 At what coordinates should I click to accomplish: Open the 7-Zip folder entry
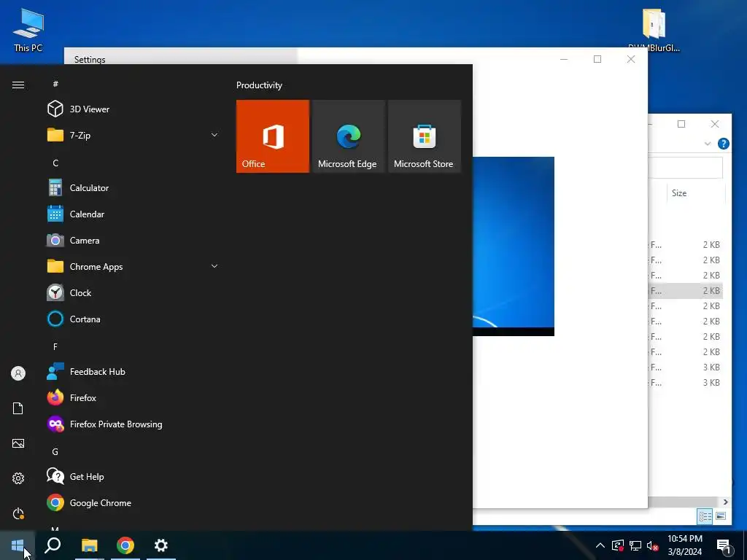click(x=133, y=135)
